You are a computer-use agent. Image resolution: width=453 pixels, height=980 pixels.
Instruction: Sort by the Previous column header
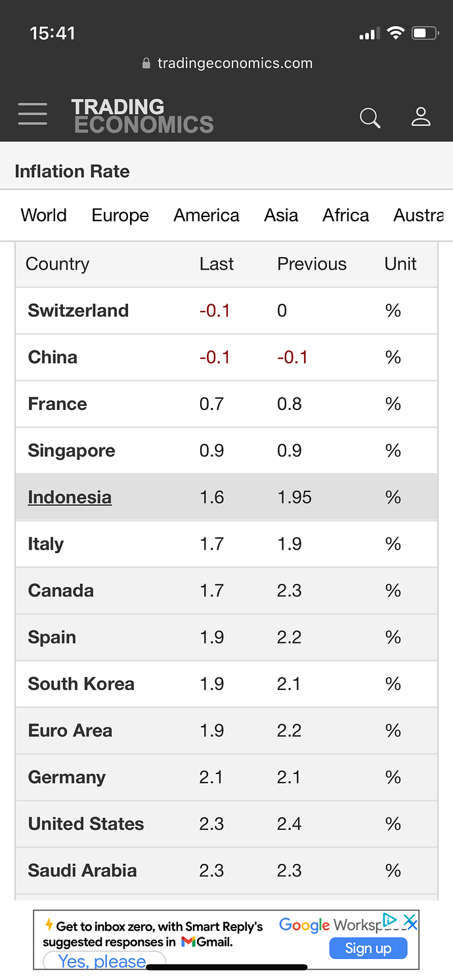click(x=312, y=264)
